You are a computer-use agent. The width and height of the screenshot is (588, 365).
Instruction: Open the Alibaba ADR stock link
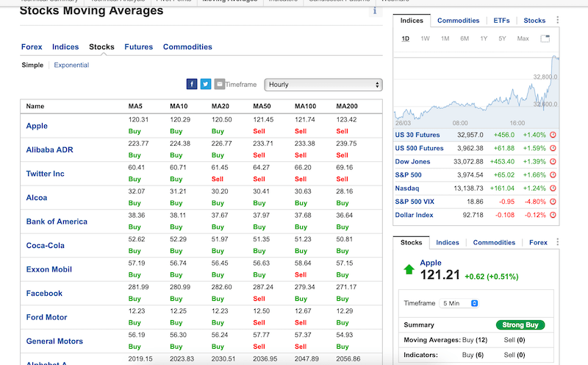[x=49, y=150]
